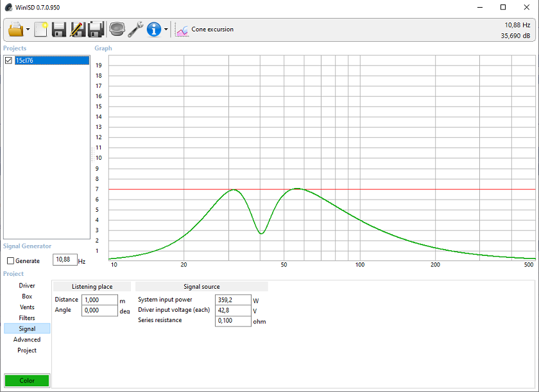Open the Cone excursion graph selector

(x=212, y=30)
